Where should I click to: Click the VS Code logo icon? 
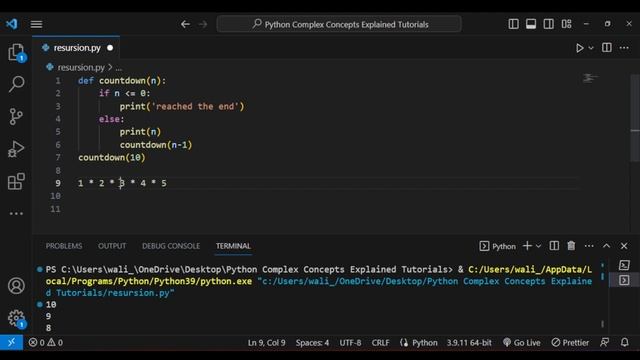(x=12, y=24)
